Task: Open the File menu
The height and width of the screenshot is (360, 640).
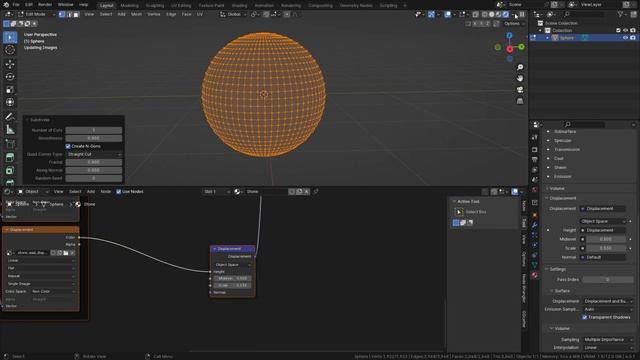Action: coord(16,5)
